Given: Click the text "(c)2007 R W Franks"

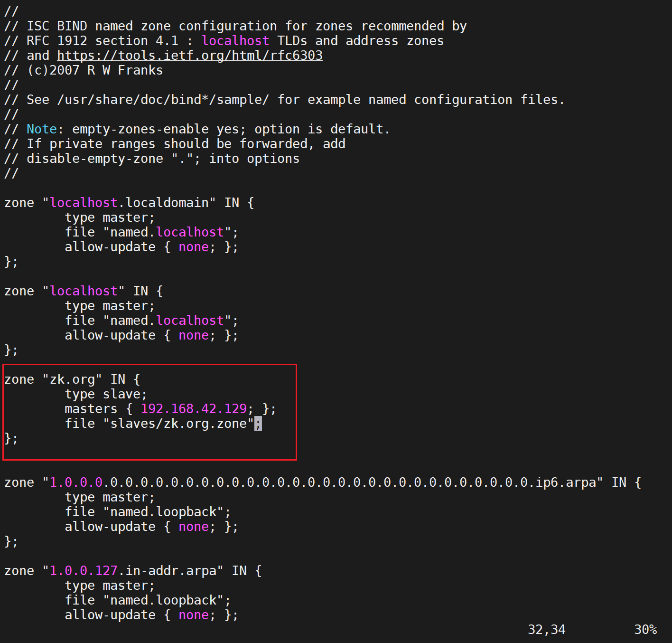Looking at the screenshot, I should click(95, 70).
